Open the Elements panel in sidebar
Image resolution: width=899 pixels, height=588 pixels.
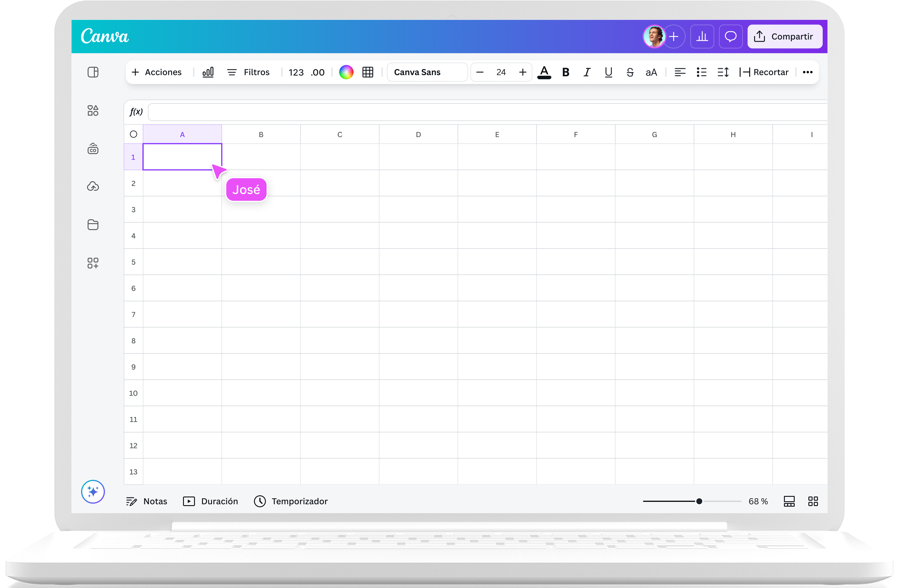93,111
